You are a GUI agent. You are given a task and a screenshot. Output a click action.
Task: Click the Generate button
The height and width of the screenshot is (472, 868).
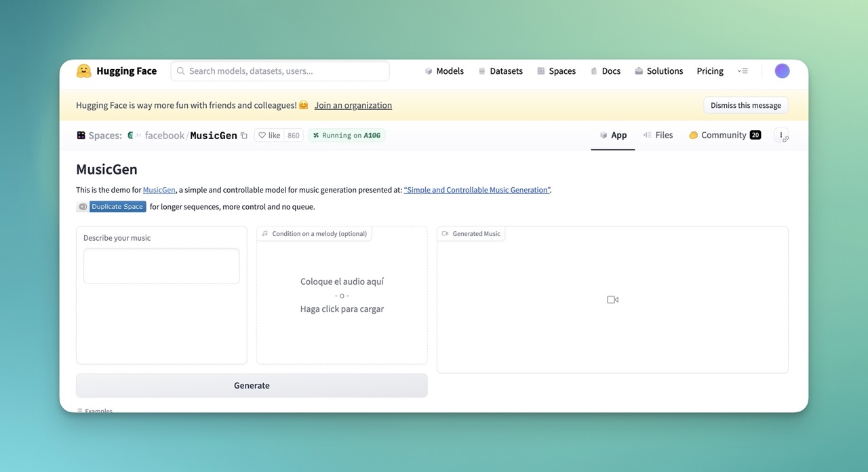(x=252, y=385)
